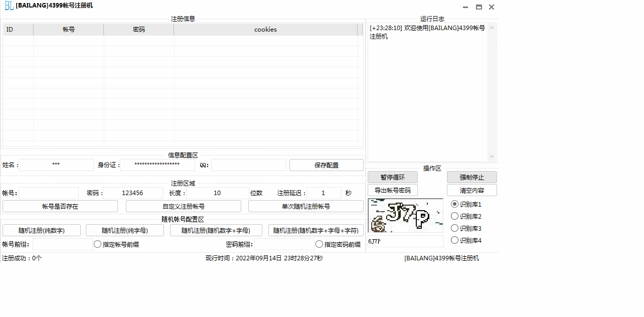644x317 pixels.
Task: Check account existence with 帐号是否存在 button
Action: [60, 206]
